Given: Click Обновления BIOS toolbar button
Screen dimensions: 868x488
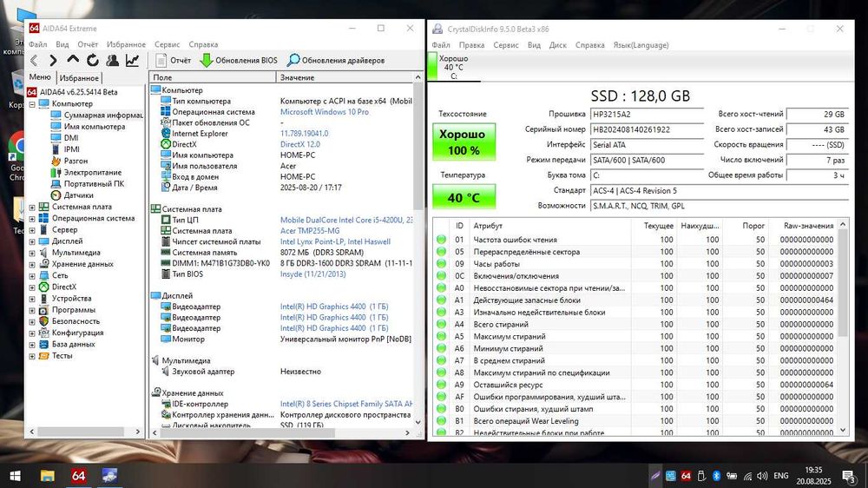Looking at the screenshot, I should click(239, 61).
